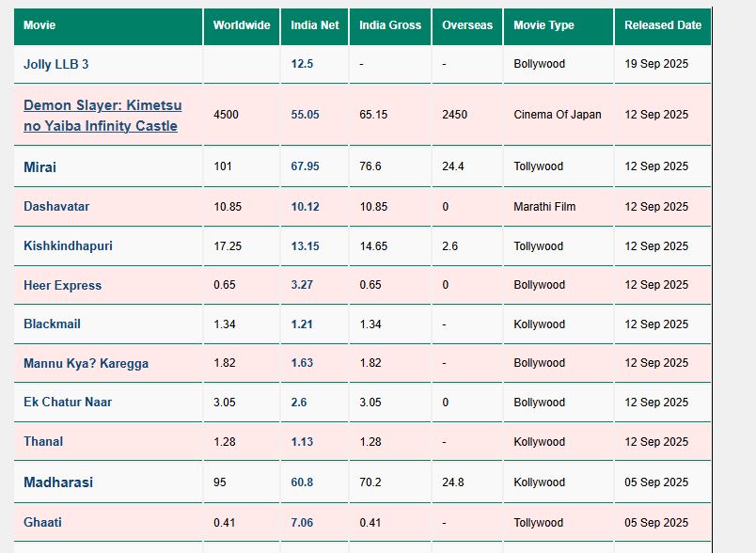Open the Ghaati movie link

(x=42, y=522)
